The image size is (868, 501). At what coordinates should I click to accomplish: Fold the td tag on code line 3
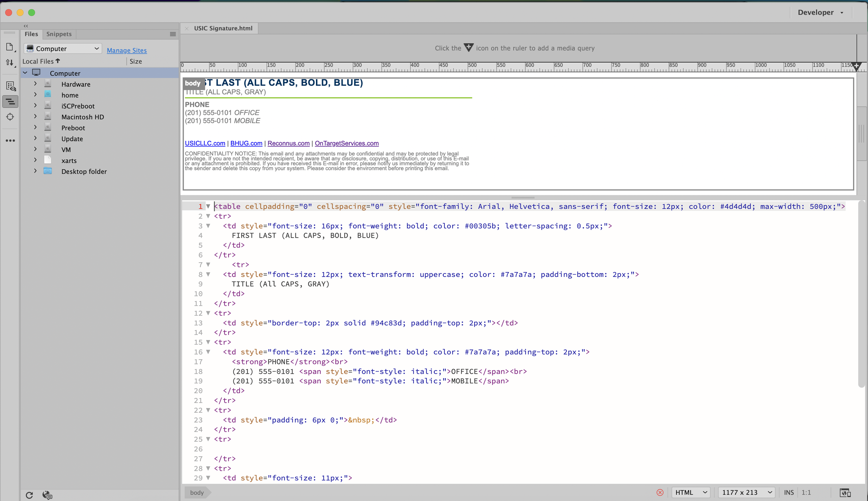[x=208, y=226]
